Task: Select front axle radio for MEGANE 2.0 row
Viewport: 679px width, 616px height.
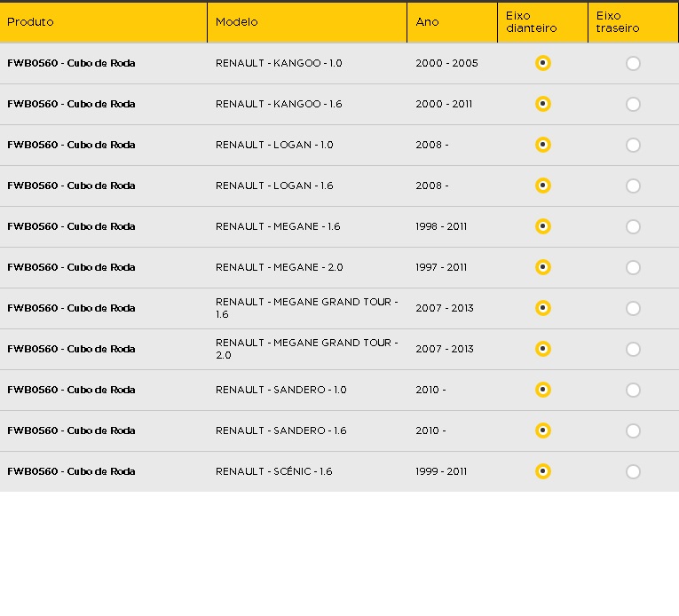Action: (x=542, y=267)
